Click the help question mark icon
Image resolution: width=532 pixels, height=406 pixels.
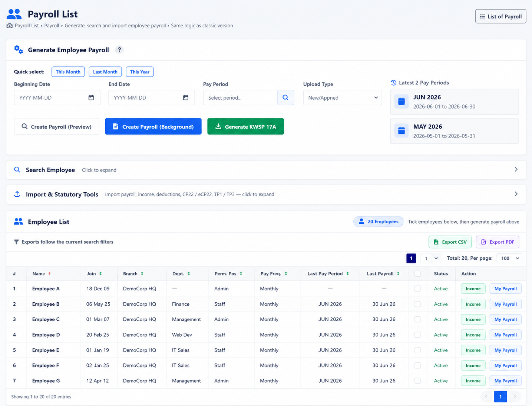click(x=119, y=50)
